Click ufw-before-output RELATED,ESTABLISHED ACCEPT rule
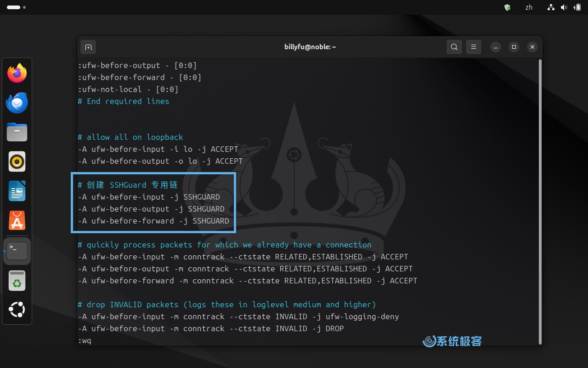The height and width of the screenshot is (368, 588). click(245, 269)
